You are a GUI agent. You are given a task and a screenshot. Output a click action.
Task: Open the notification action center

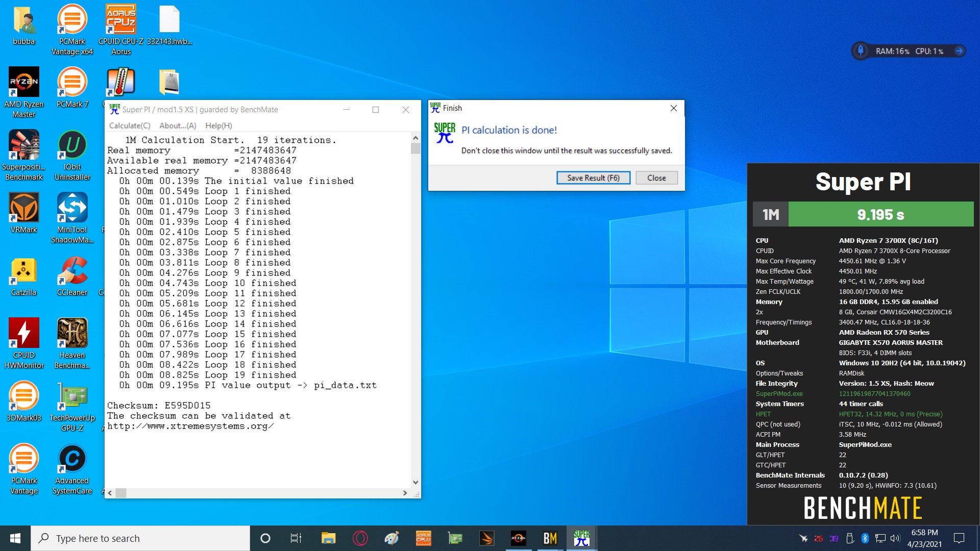click(959, 538)
